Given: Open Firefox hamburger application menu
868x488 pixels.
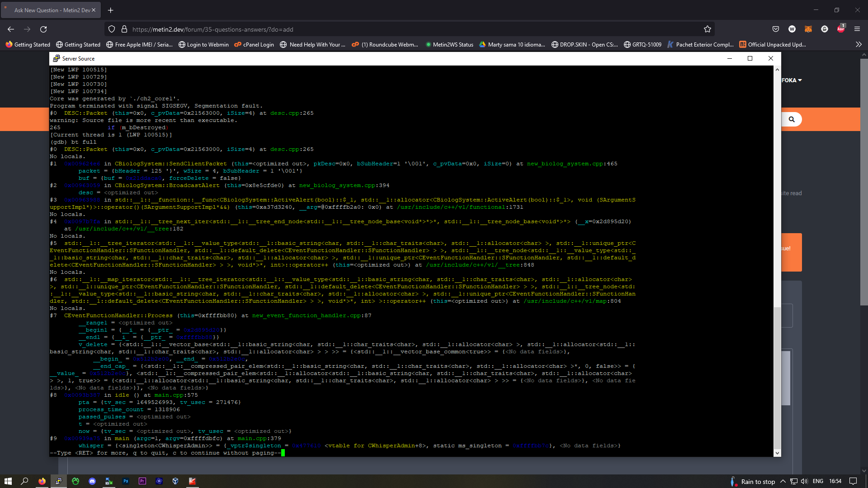Looking at the screenshot, I should coord(857,29).
